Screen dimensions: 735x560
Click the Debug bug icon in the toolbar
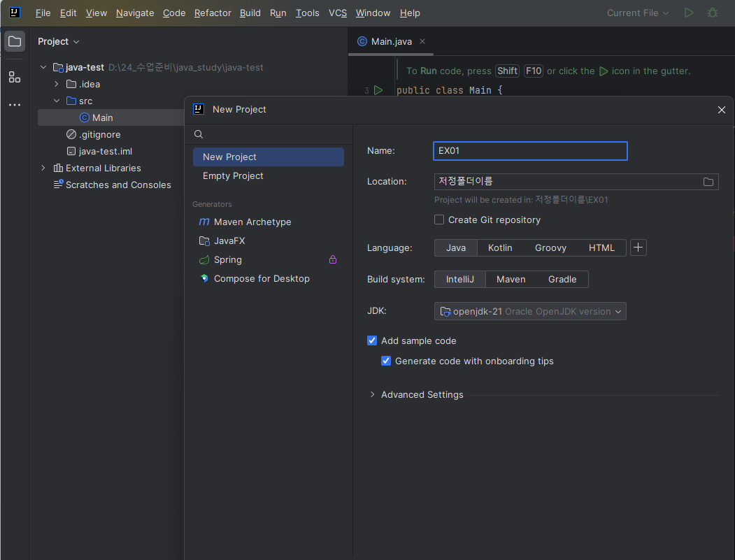pos(713,13)
